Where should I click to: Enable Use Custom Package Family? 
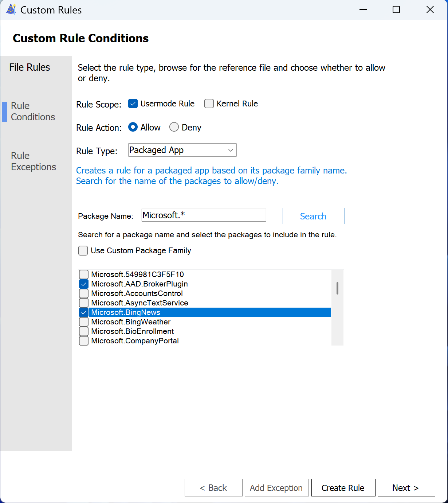[x=83, y=251]
